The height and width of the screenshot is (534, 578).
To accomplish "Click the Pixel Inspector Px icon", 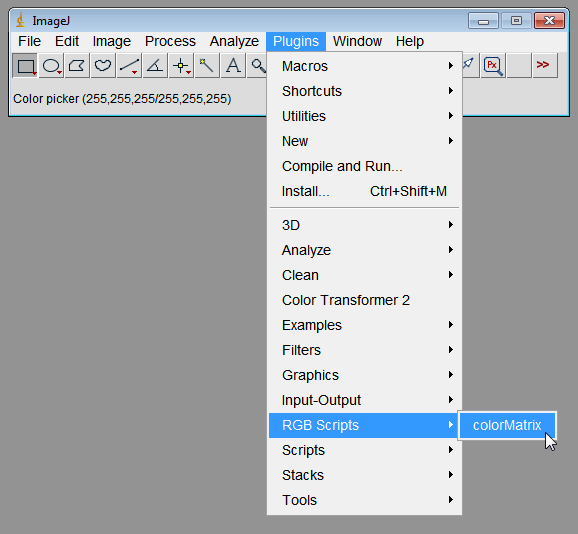I will (x=493, y=66).
